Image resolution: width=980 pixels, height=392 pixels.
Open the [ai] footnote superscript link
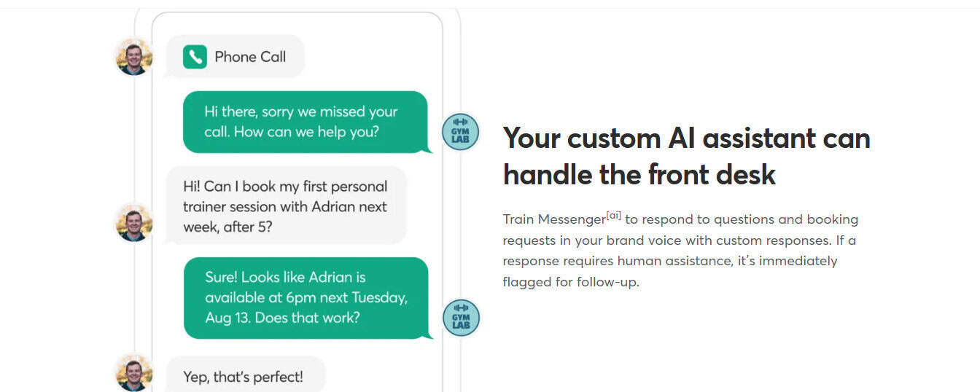tap(614, 215)
